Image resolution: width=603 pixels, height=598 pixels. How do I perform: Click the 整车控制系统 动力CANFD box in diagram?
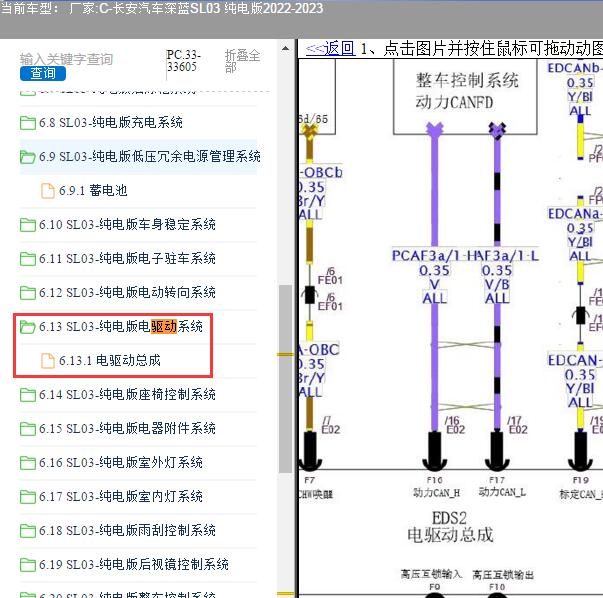click(465, 96)
